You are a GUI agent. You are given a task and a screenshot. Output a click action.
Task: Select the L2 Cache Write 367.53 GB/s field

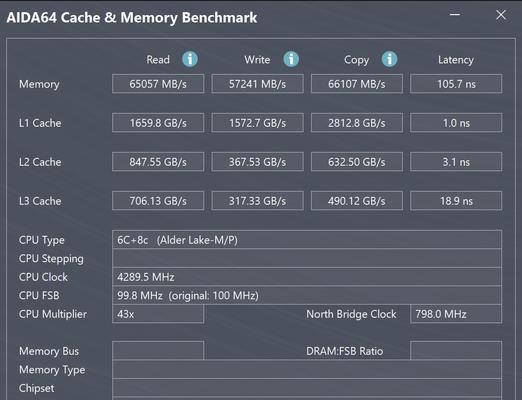coord(257,162)
